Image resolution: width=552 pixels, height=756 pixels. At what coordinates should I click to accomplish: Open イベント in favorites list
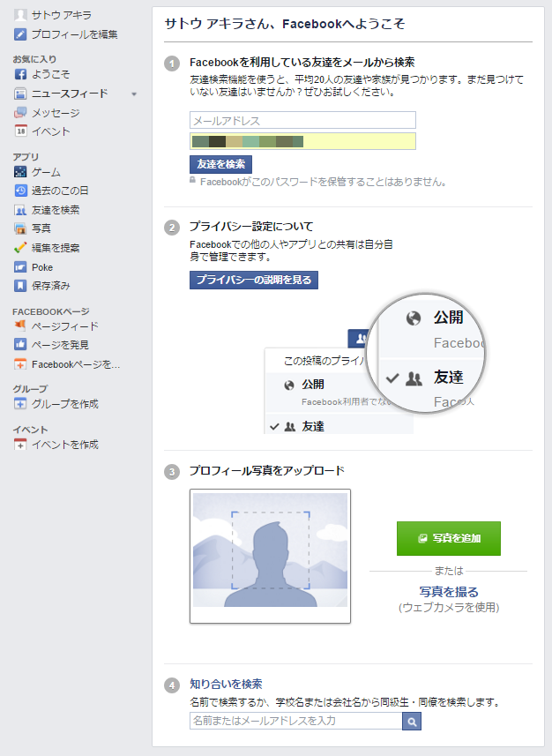tap(51, 131)
